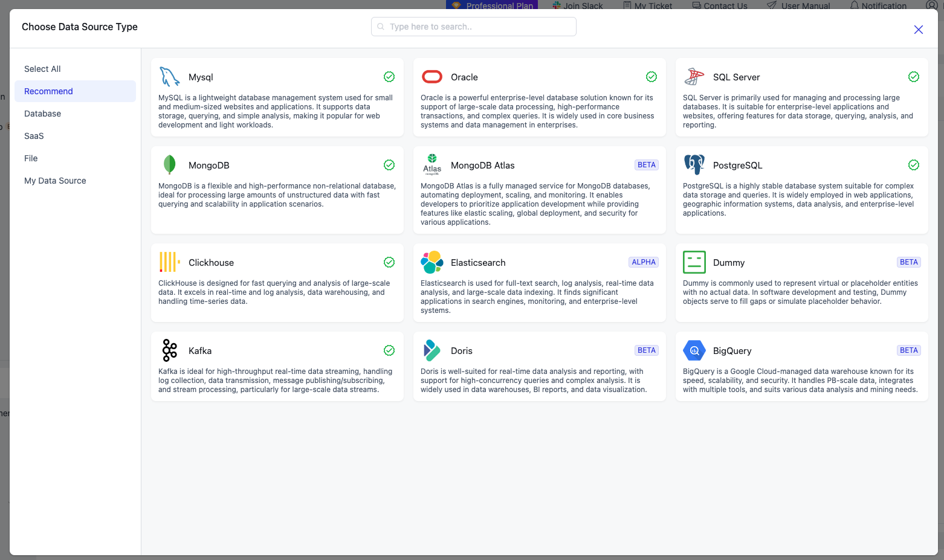Click the green check badge on MongoDB
This screenshot has height=560, width=944.
coord(389,165)
